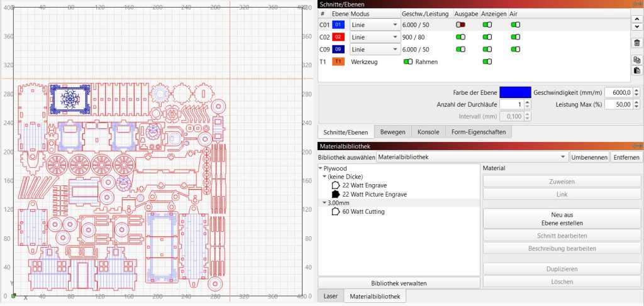
Task: Open the Bibliothek auswählen dropdown
Action: [x=472, y=156]
